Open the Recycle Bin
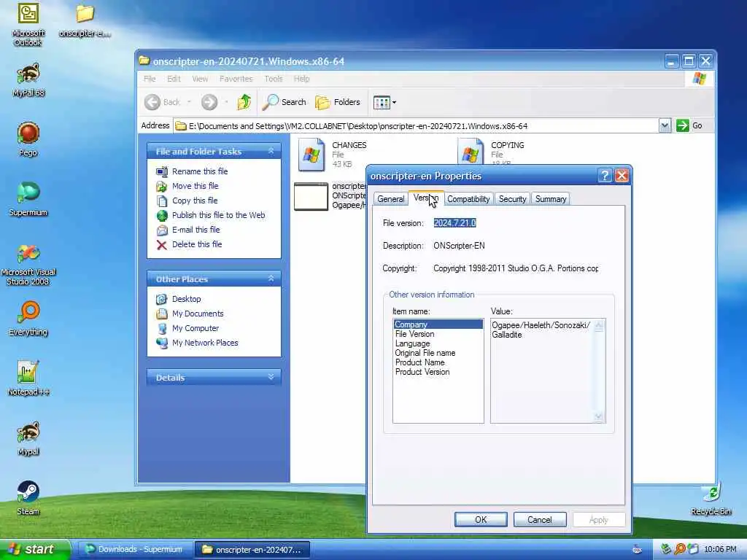Screen dimensions: 747x560 coord(711,498)
